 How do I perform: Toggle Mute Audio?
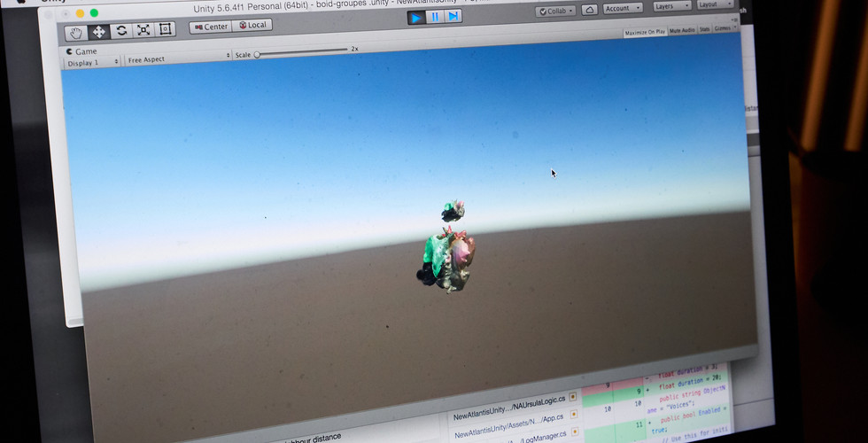pos(682,30)
